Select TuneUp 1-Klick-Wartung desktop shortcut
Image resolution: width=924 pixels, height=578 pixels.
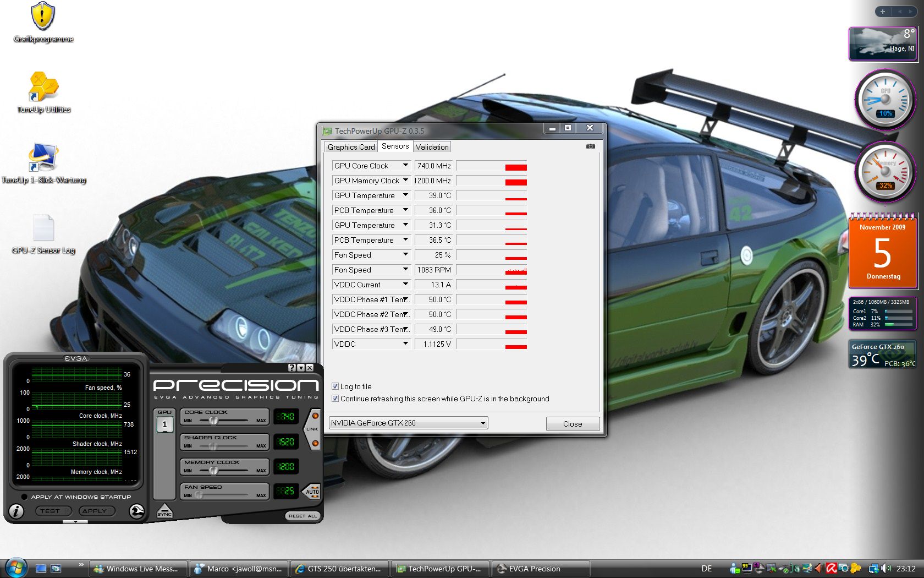44,163
